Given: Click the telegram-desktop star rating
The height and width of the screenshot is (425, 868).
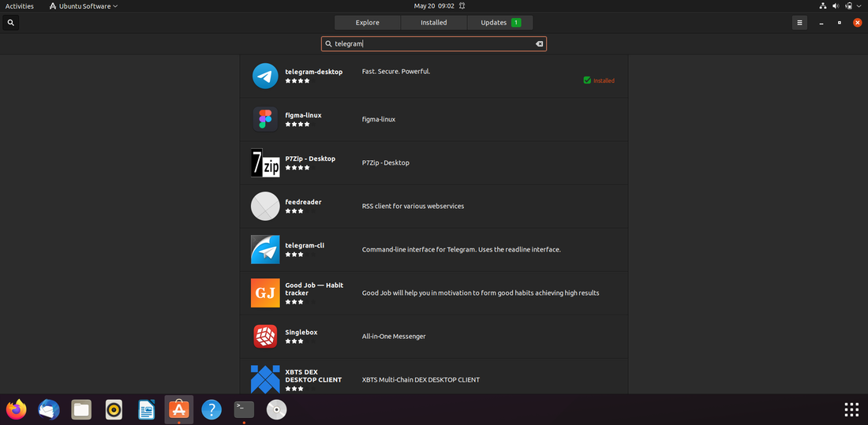Looking at the screenshot, I should 302,80.
